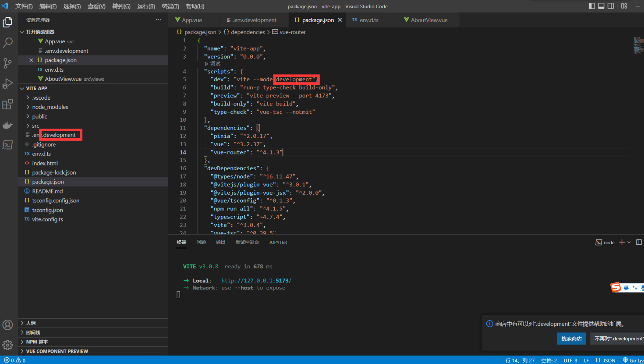Open the Accounts menu icon

pyautogui.click(x=7, y=325)
